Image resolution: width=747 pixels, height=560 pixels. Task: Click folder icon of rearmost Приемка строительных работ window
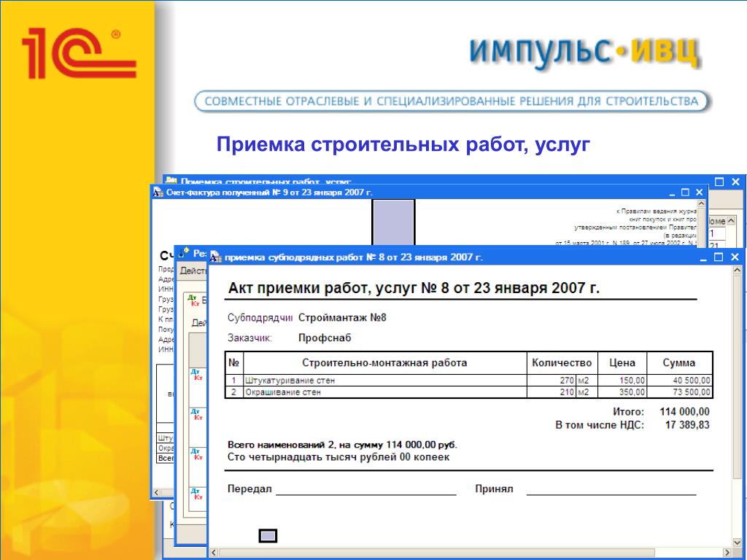pyautogui.click(x=171, y=181)
